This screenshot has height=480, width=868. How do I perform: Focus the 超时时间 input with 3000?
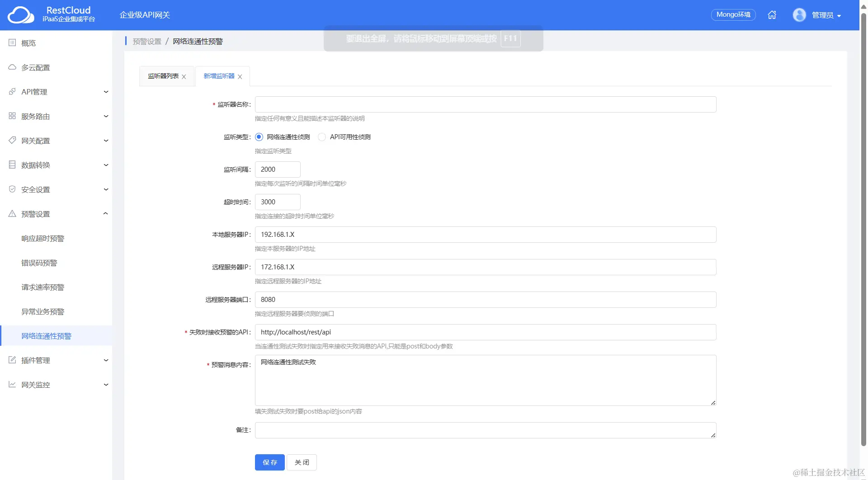click(x=278, y=202)
